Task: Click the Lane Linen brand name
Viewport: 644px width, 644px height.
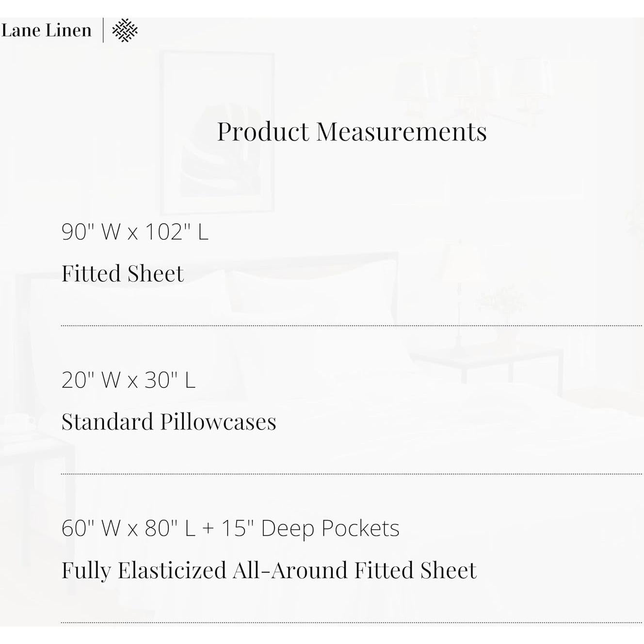Action: pyautogui.click(x=46, y=31)
